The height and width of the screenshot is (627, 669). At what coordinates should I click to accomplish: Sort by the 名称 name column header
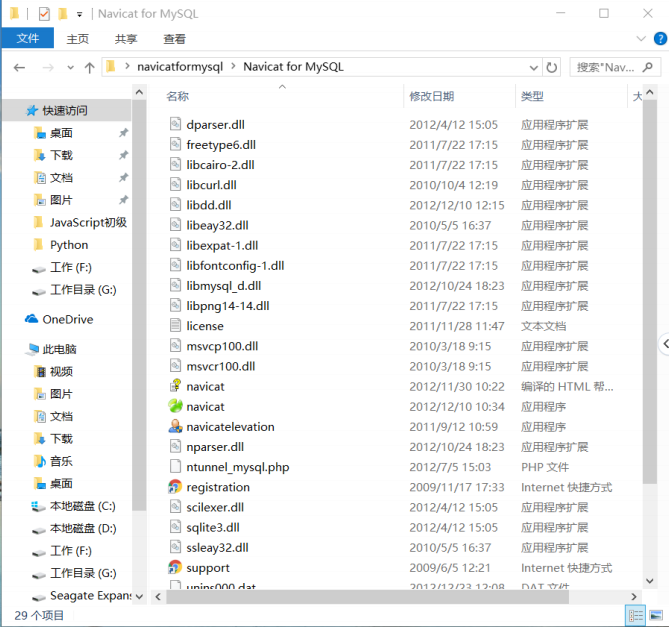pyautogui.click(x=177, y=96)
